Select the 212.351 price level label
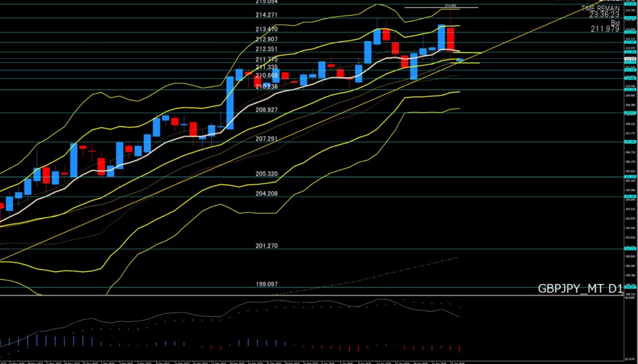Image resolution: width=638 pixels, height=364 pixels. pyautogui.click(x=267, y=49)
